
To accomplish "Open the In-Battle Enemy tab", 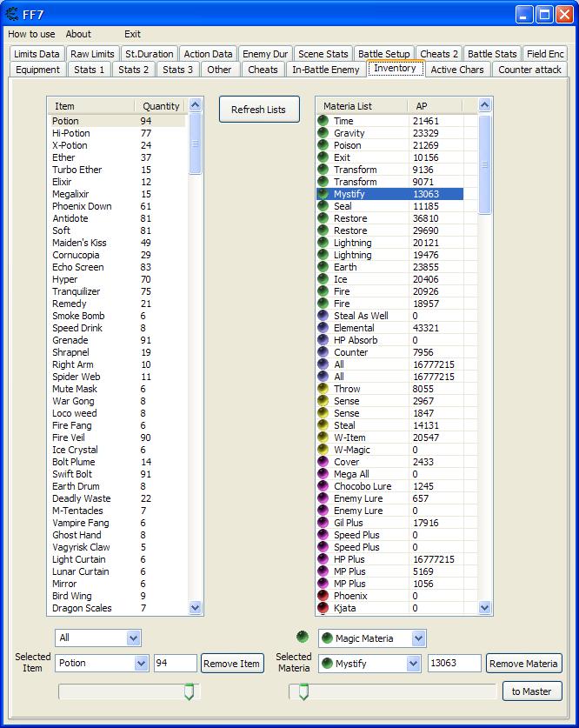I will (325, 70).
